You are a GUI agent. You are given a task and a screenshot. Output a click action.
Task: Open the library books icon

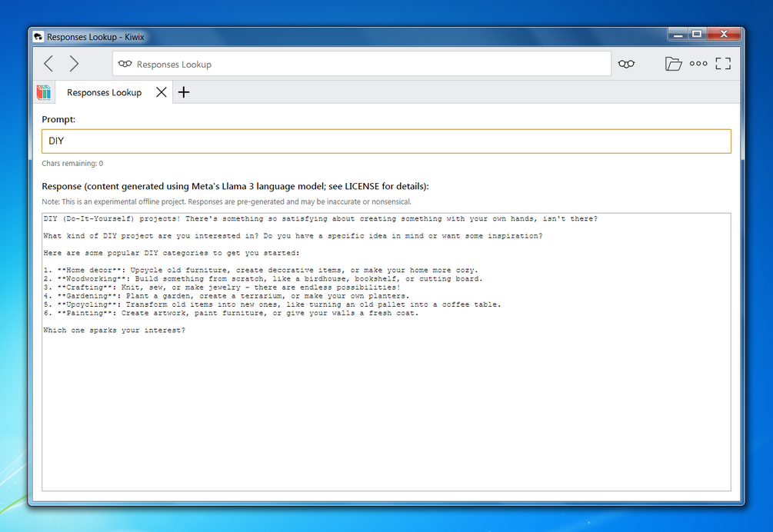pyautogui.click(x=44, y=92)
